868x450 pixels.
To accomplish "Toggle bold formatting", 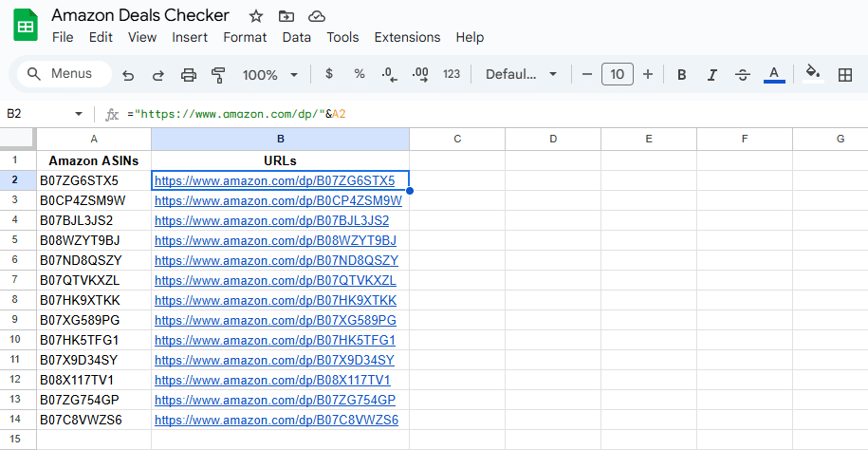I will click(681, 74).
